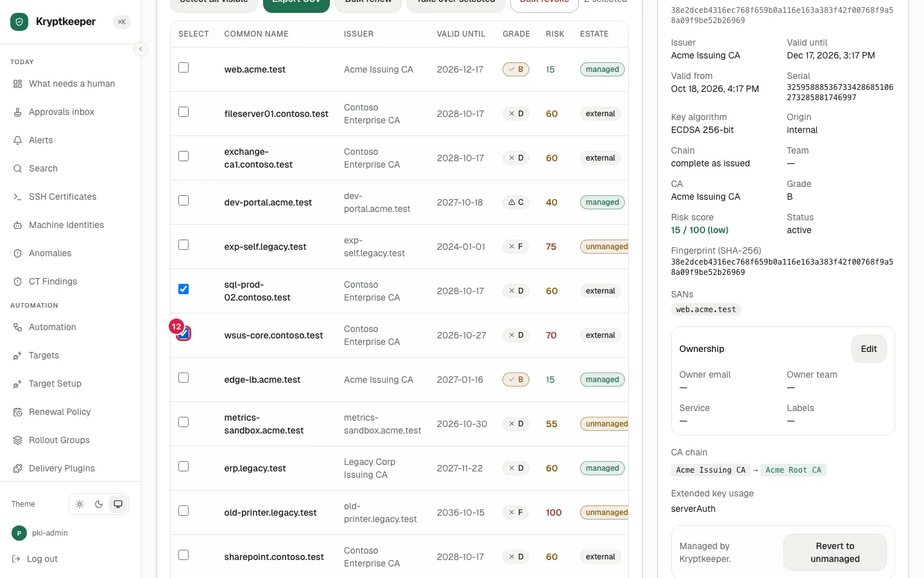
Task: Select checkbox for fileserver01.contoso.test
Action: tap(184, 112)
